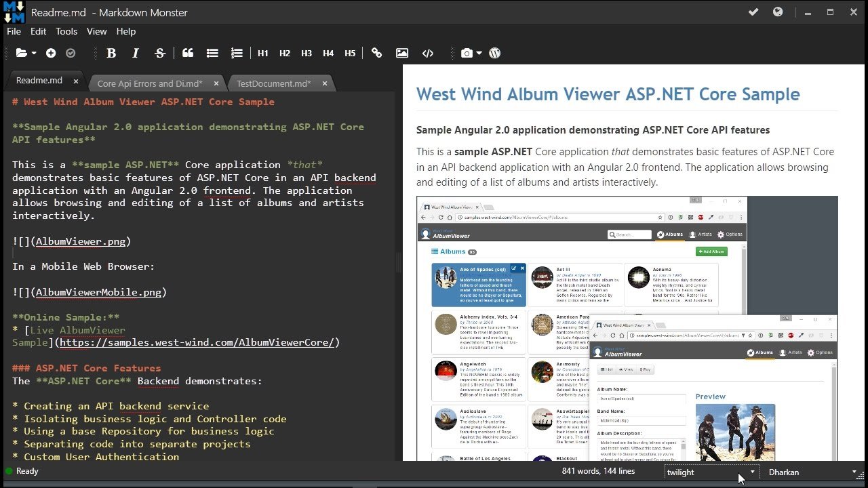Click the globe icon in title bar

point(778,12)
